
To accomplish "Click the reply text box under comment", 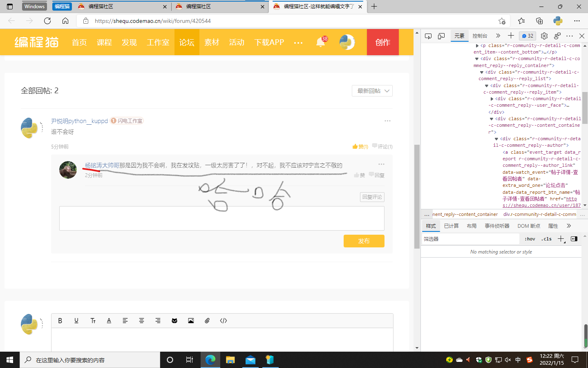I will pyautogui.click(x=222, y=218).
